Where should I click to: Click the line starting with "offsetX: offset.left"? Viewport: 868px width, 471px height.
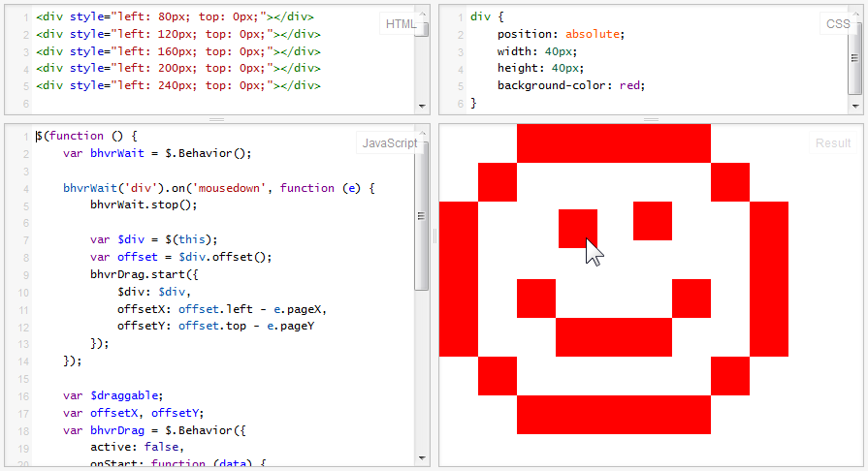[x=222, y=309]
